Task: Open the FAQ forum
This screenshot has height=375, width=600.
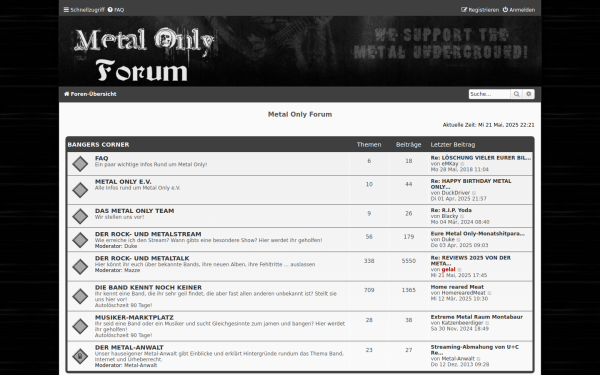Action: tap(101, 158)
